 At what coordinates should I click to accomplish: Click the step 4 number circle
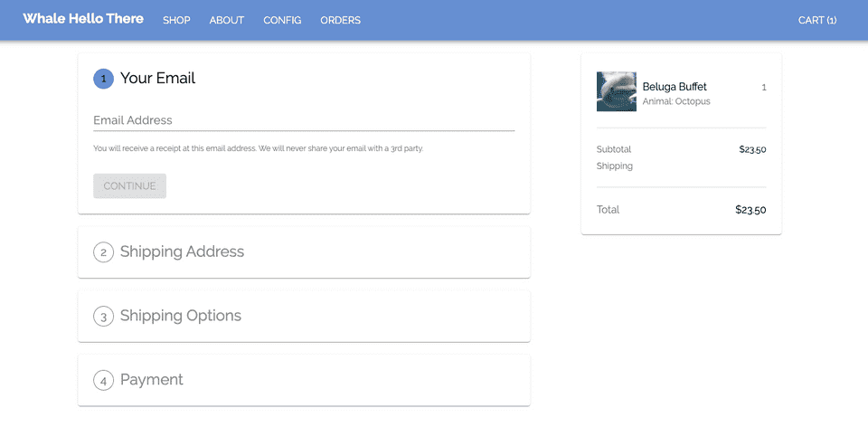(103, 381)
